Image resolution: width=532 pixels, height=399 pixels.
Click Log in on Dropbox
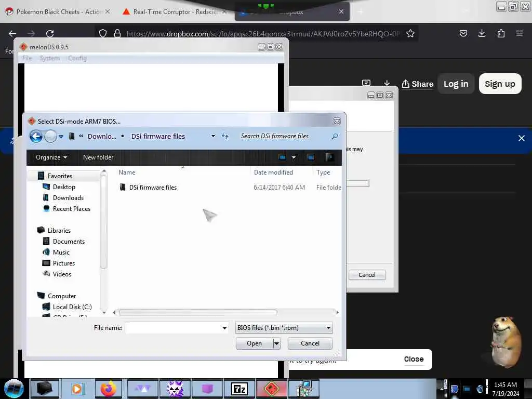pos(456,84)
